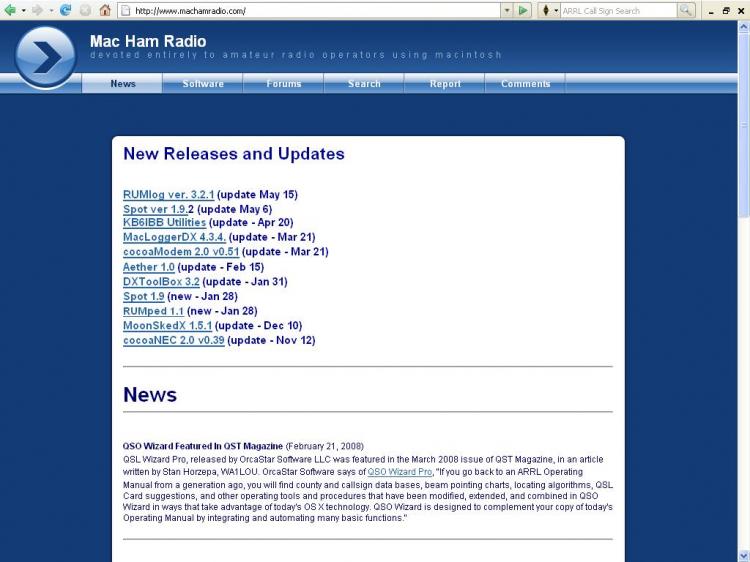Click the search magnifying glass icon

(686, 10)
